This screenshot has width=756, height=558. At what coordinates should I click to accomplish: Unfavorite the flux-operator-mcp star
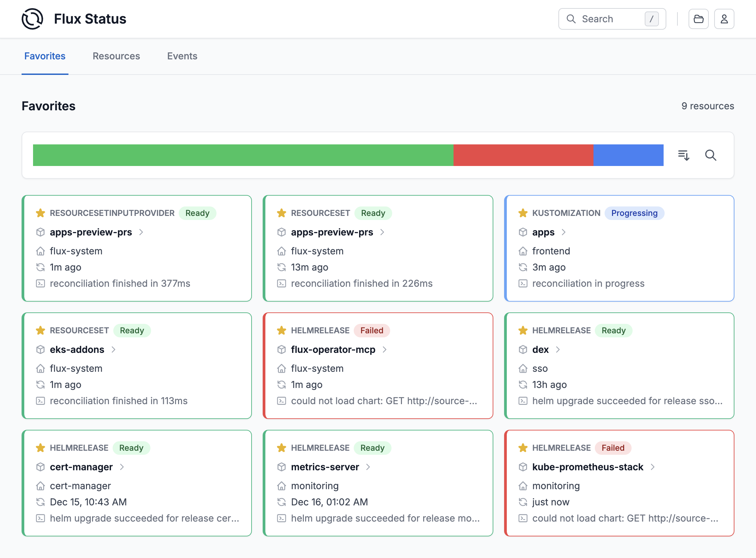click(x=281, y=330)
